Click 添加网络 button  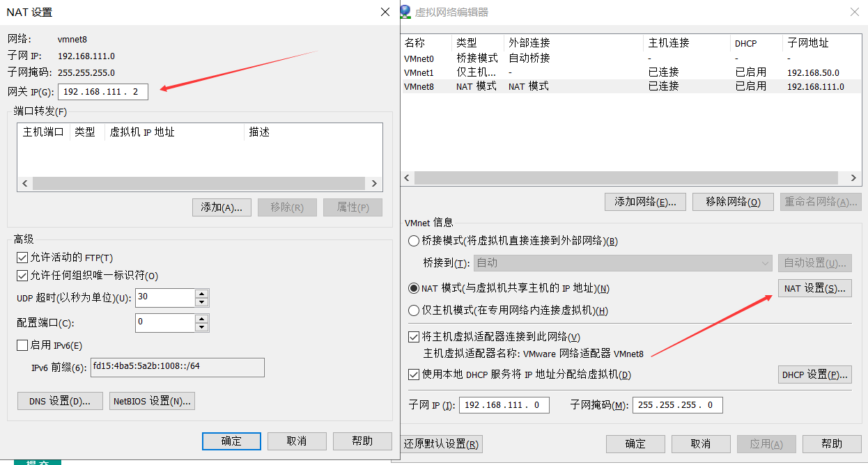(x=645, y=202)
